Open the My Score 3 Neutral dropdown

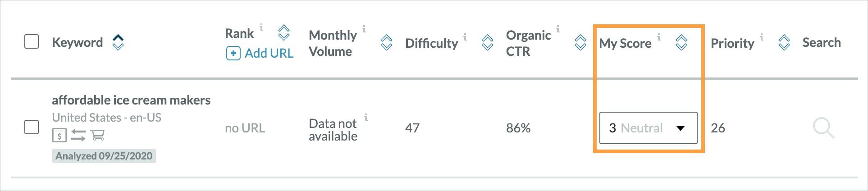coord(648,128)
